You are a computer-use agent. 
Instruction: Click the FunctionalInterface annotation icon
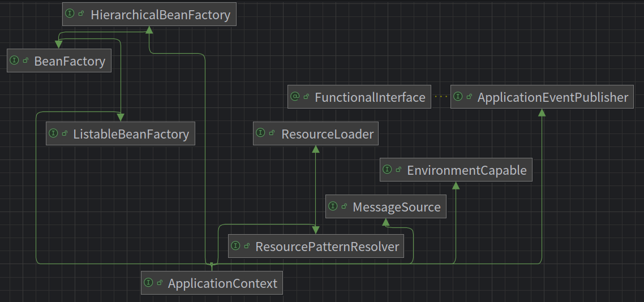[294, 97]
